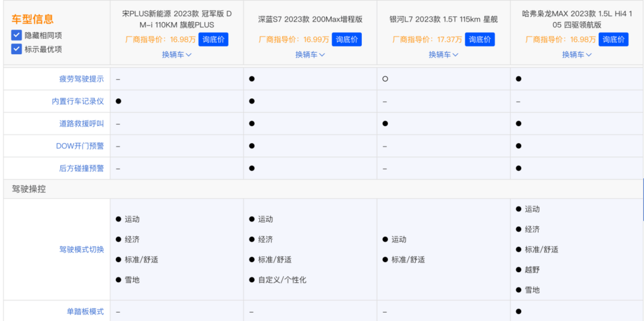
Task: Click 询底价 button for 银河L7
Action: point(479,39)
